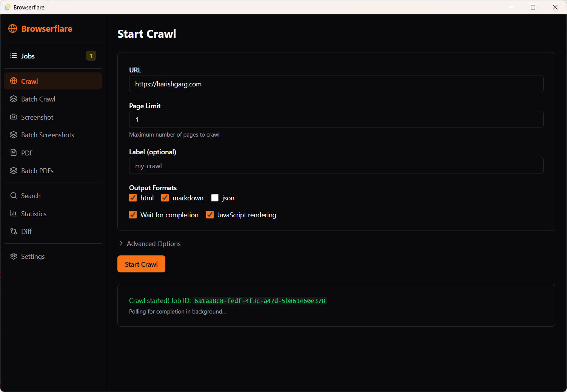This screenshot has width=567, height=392.
Task: Click the Screenshot camera icon
Action: tap(14, 117)
